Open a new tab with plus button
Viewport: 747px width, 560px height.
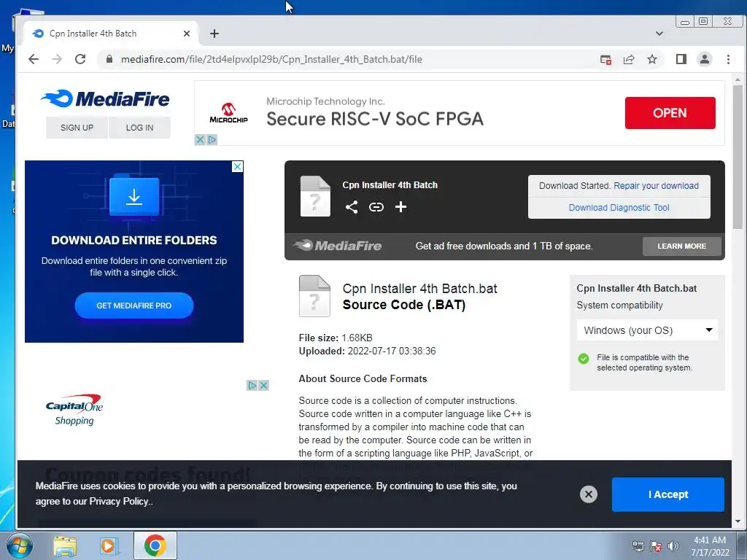click(214, 34)
